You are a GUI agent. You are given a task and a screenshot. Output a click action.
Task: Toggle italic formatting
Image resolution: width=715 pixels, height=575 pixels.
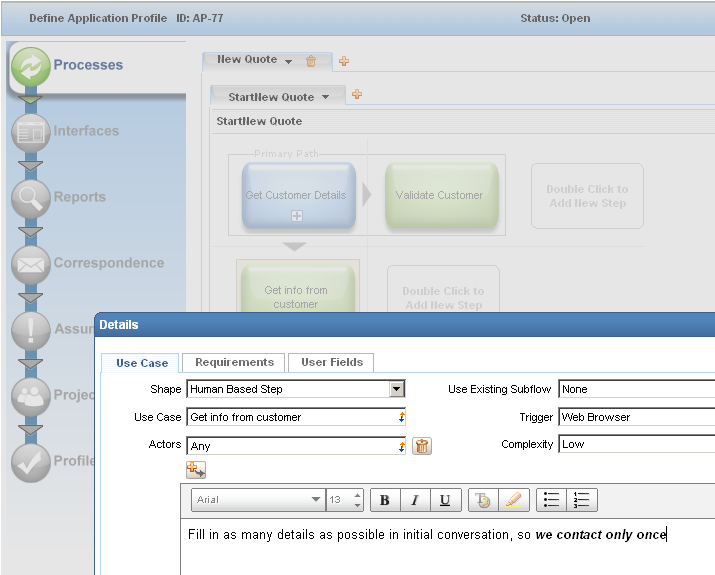click(x=415, y=500)
